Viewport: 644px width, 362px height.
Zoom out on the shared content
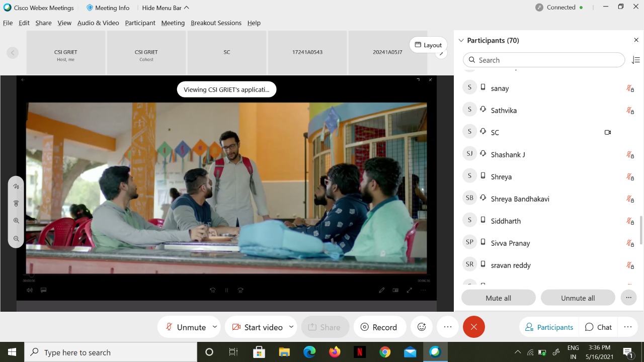[x=16, y=239]
